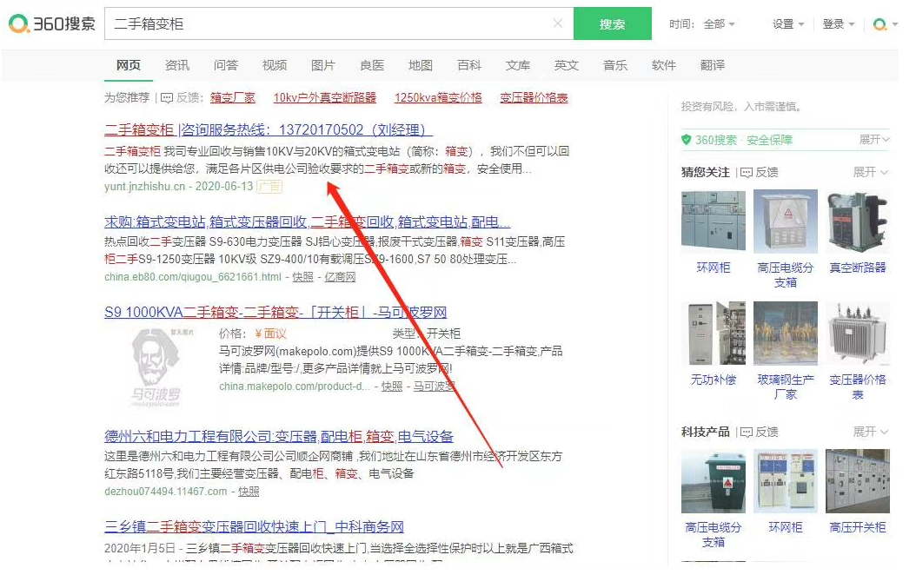Switch to the 音乐 tab
The height and width of the screenshot is (588, 916).
pos(615,65)
